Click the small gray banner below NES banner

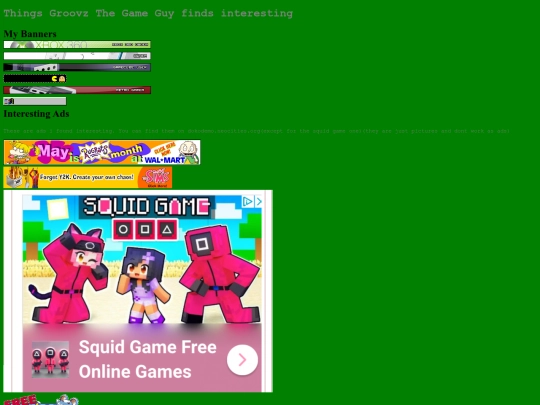tap(35, 101)
